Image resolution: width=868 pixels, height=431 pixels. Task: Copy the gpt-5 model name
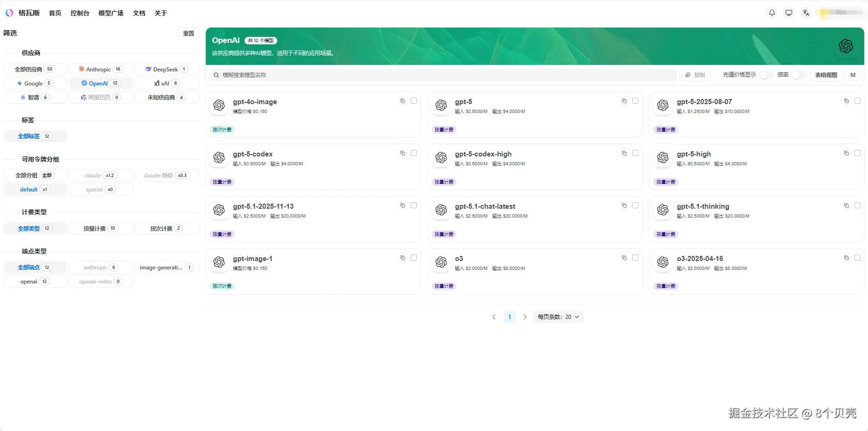click(624, 101)
